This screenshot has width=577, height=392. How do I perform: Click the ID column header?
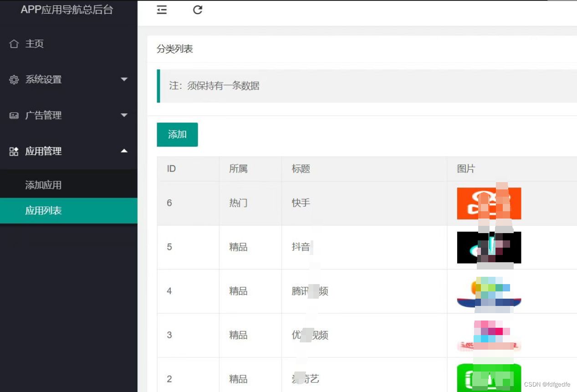pyautogui.click(x=171, y=168)
